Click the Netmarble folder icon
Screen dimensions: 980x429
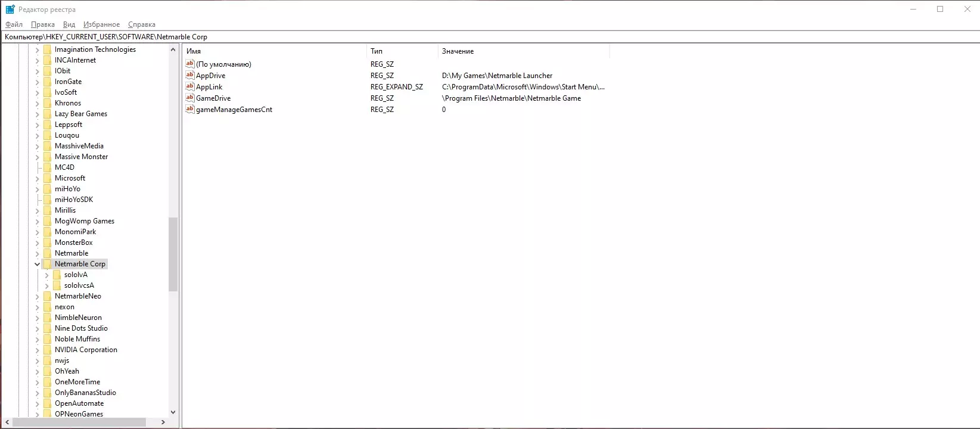coord(47,253)
